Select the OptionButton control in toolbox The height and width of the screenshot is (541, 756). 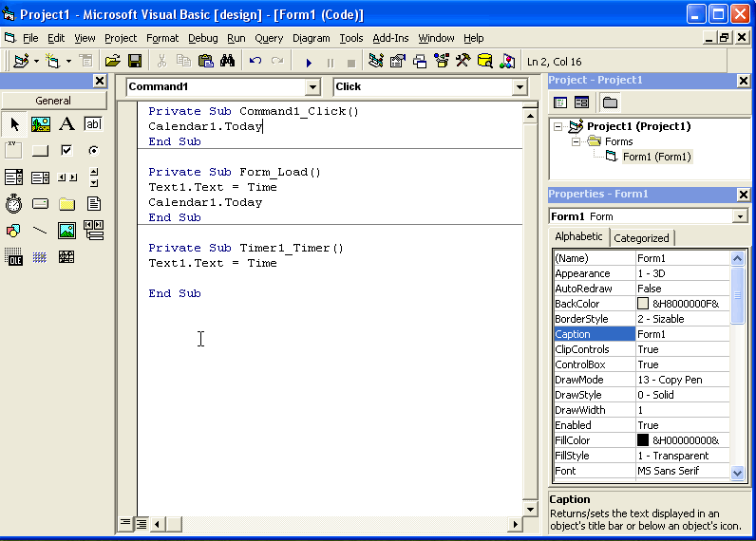pyautogui.click(x=93, y=151)
